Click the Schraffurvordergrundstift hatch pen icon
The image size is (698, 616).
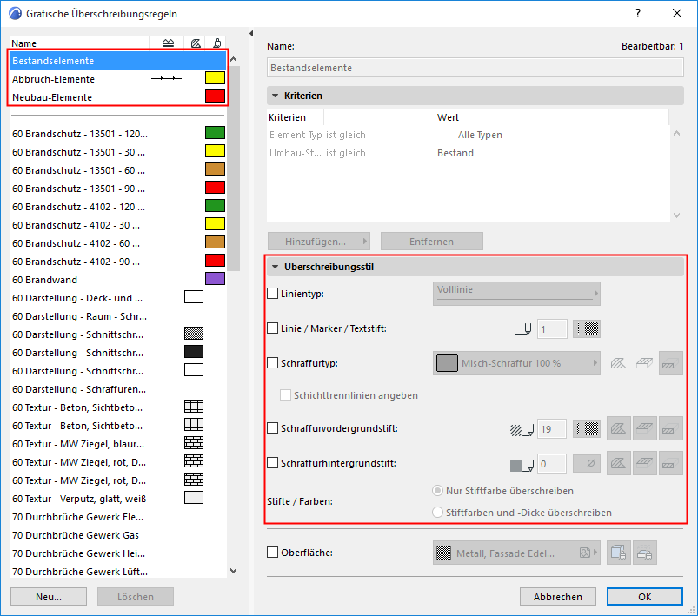522,429
